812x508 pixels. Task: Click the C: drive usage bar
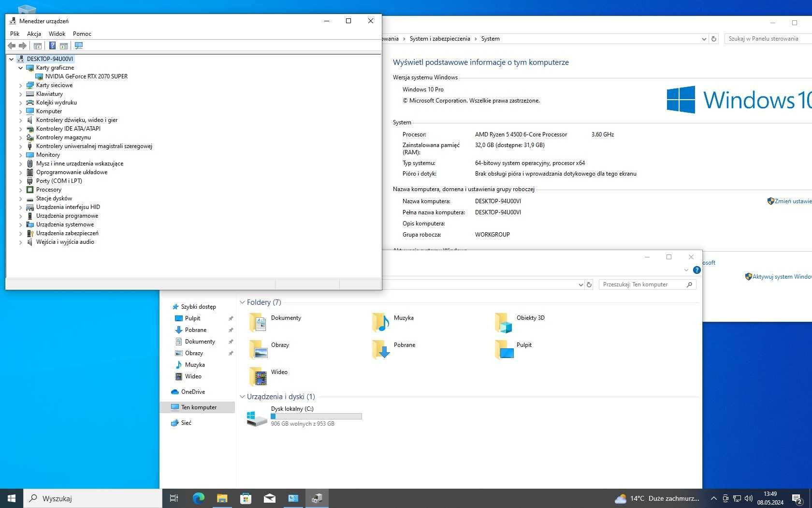click(316, 416)
